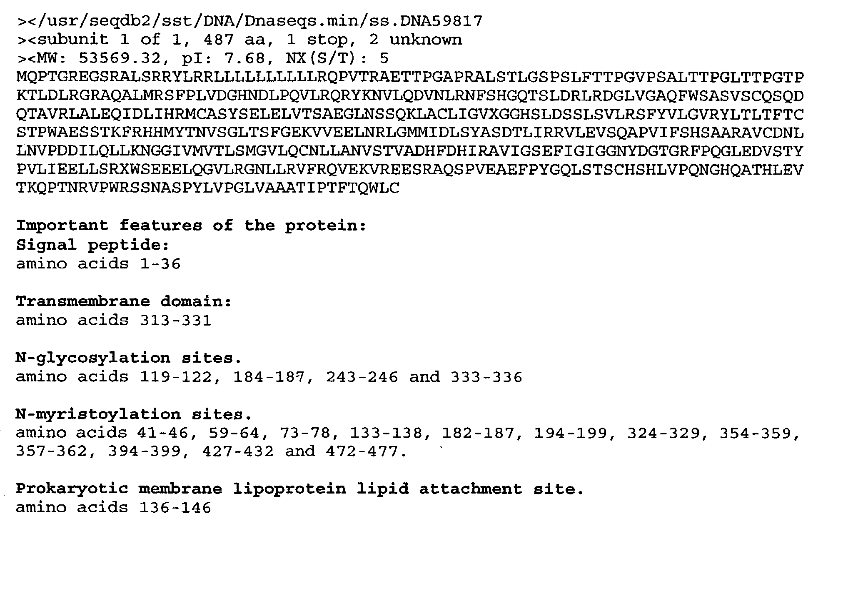868x599 pixels.
Task: Click sequence line starting with PVLIEELLSRXW
Action: point(410,170)
